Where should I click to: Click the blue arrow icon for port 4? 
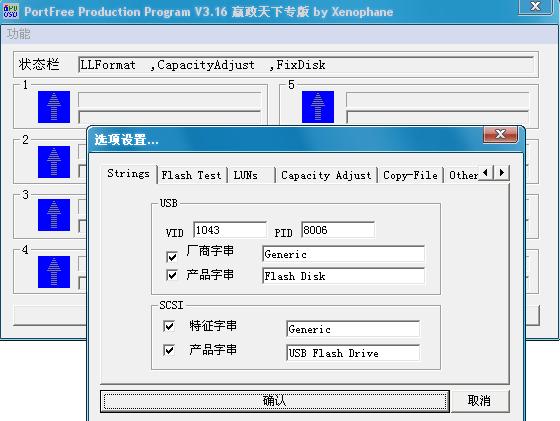tap(54, 272)
